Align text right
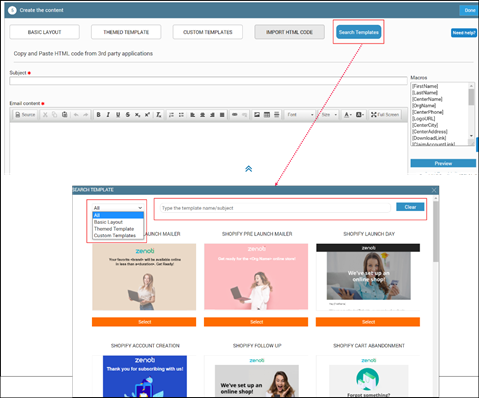 (x=212, y=115)
